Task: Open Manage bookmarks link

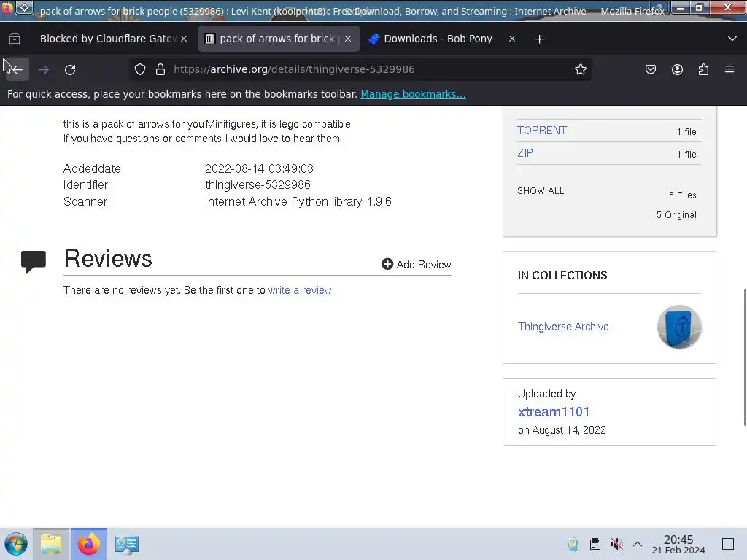Action: click(413, 94)
